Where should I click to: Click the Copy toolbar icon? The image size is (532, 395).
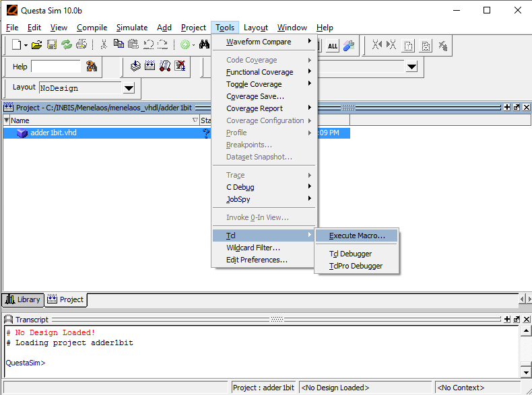click(119, 44)
